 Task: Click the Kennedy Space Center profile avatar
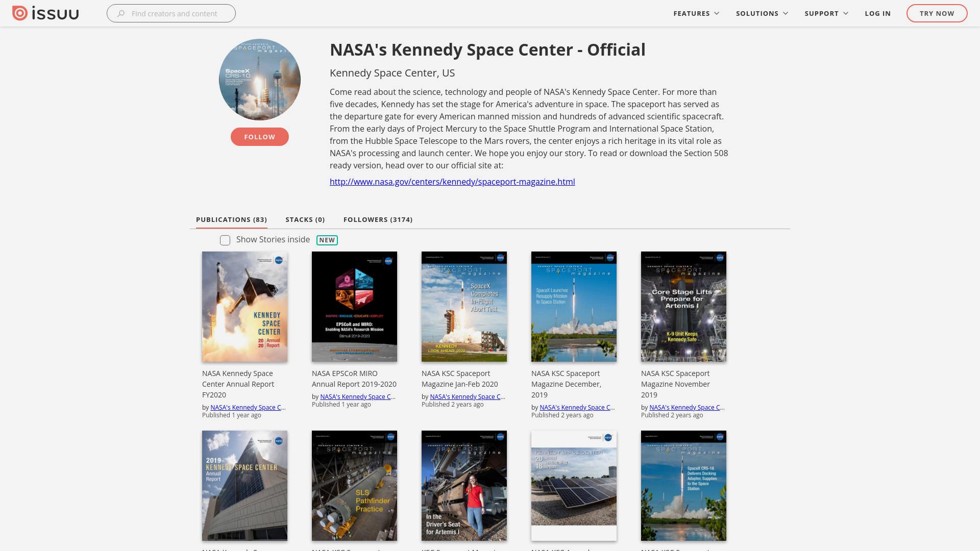[259, 80]
